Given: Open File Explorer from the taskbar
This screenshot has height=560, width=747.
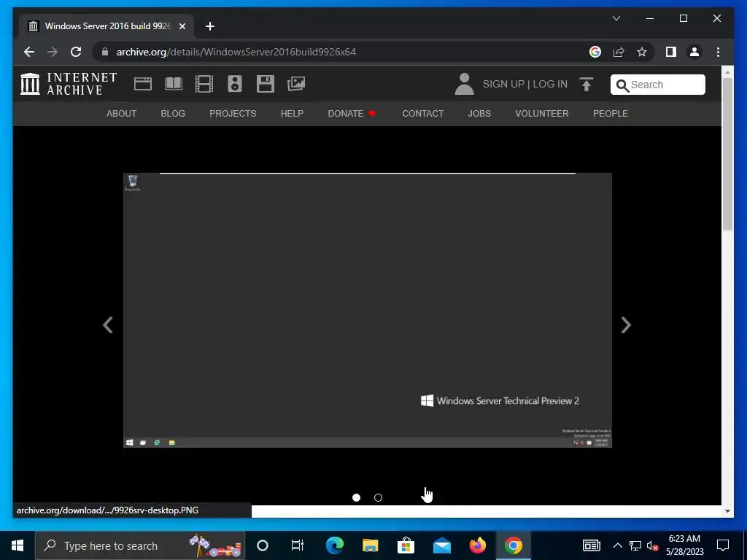Looking at the screenshot, I should 370,545.
